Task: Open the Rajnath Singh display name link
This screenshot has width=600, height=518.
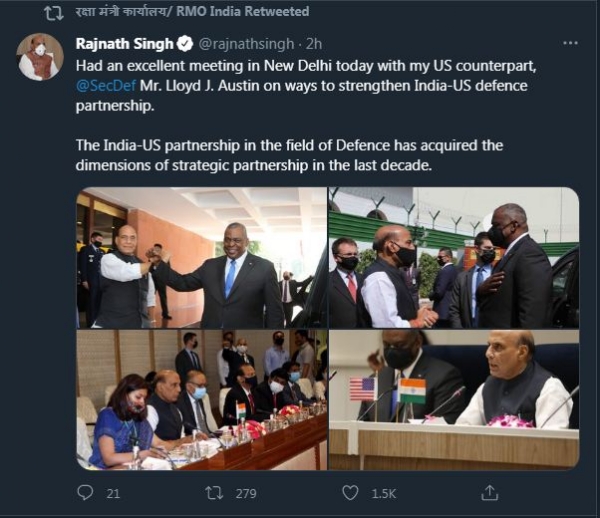Action: 125,44
